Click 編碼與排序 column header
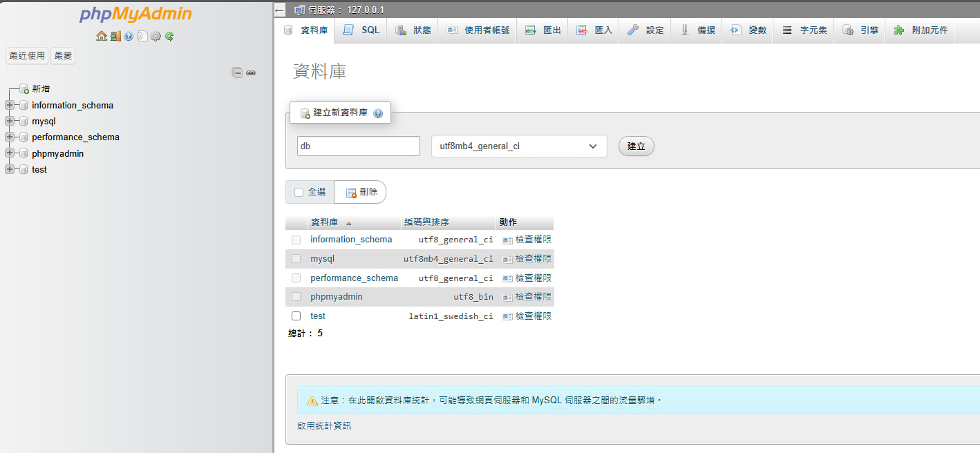 click(x=426, y=222)
